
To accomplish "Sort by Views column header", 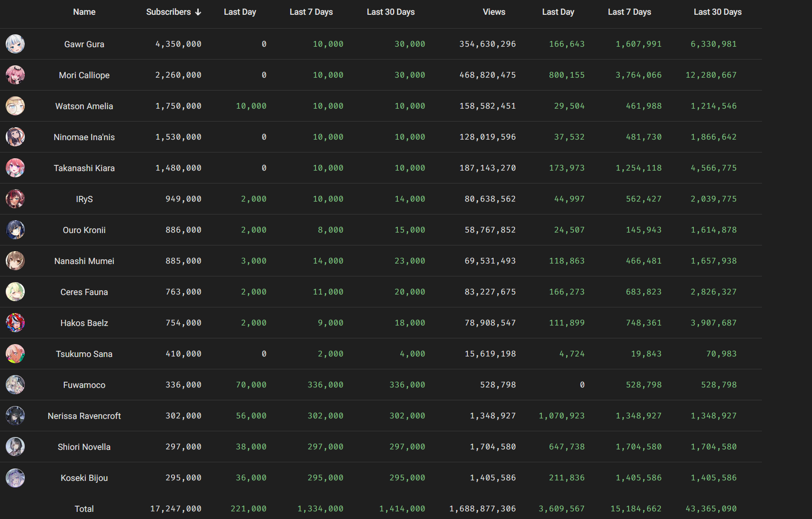I will click(x=494, y=12).
